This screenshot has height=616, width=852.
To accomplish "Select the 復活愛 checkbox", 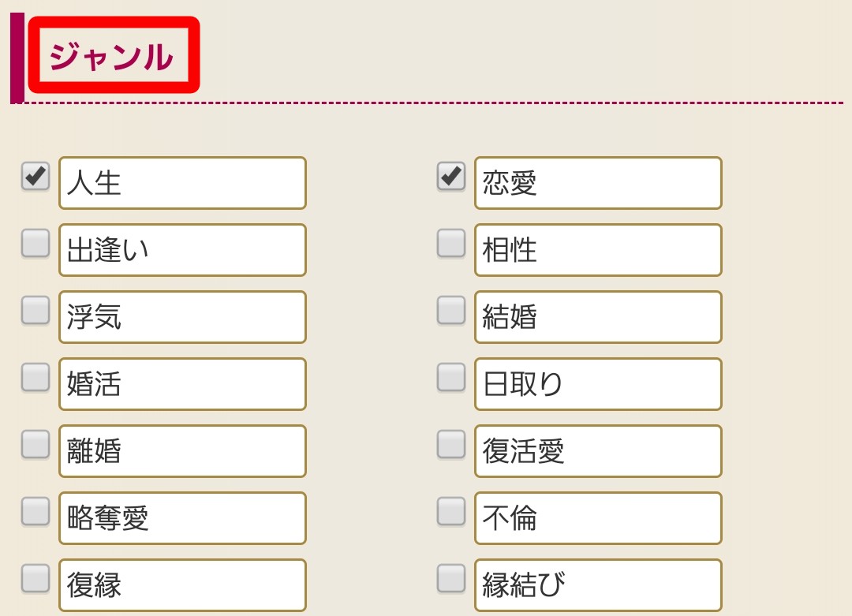I will [451, 445].
